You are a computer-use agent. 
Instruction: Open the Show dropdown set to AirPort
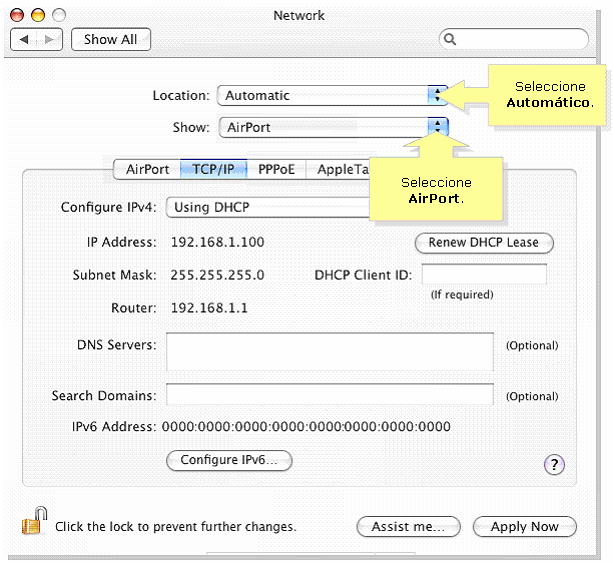point(333,127)
